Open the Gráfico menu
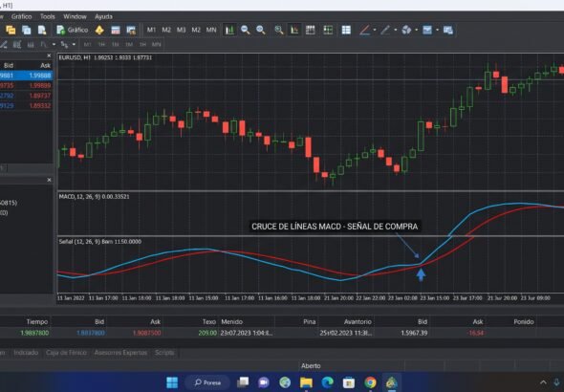 [x=22, y=16]
